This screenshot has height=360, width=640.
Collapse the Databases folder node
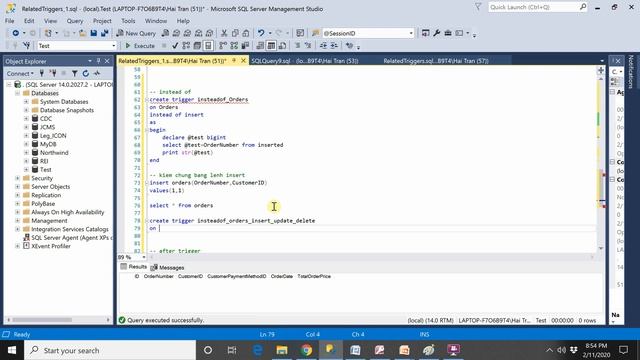[18, 93]
